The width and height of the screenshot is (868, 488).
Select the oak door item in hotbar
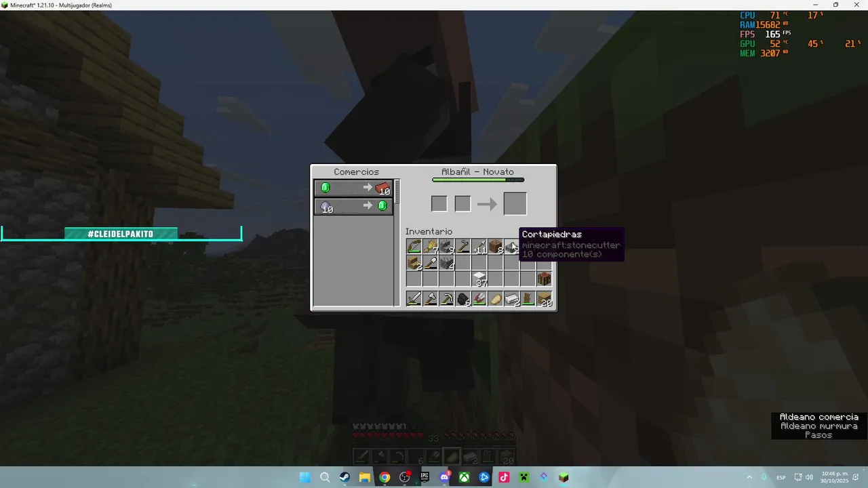528,299
